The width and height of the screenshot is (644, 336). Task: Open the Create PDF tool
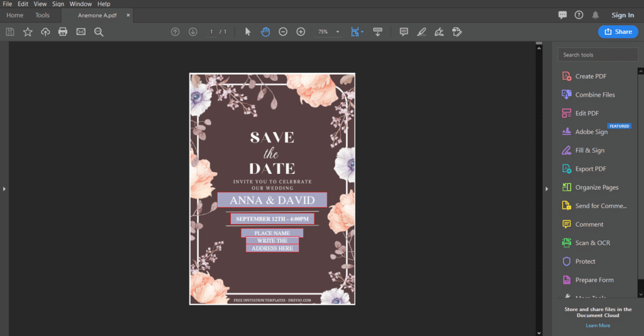point(591,77)
